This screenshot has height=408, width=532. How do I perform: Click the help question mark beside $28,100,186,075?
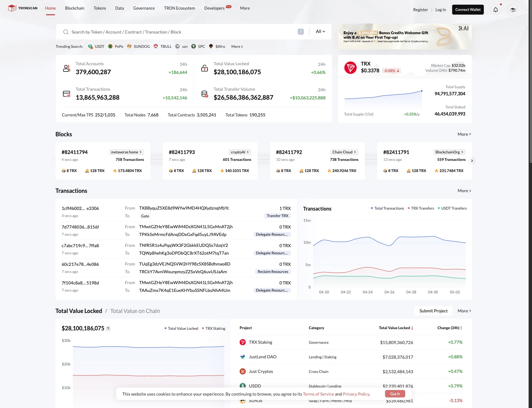[x=108, y=329]
